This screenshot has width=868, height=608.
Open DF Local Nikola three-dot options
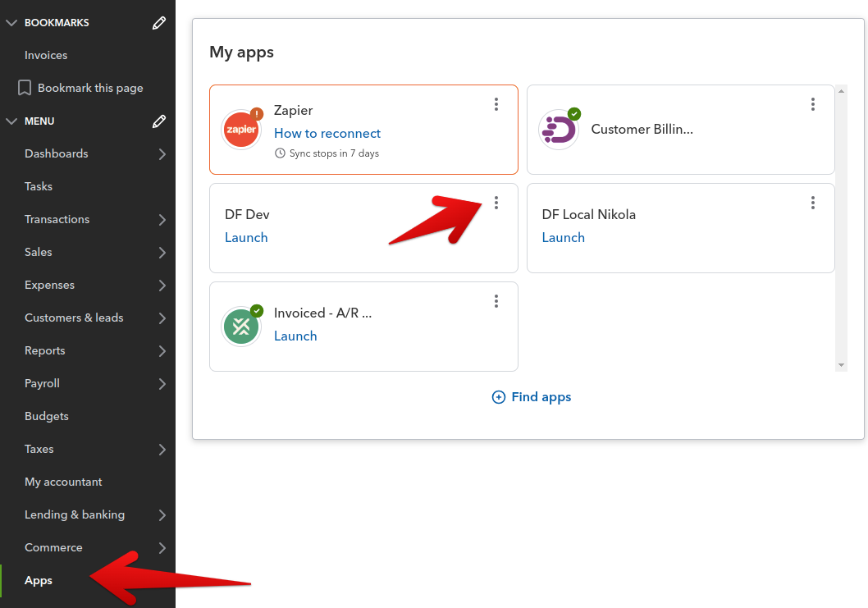click(x=813, y=203)
